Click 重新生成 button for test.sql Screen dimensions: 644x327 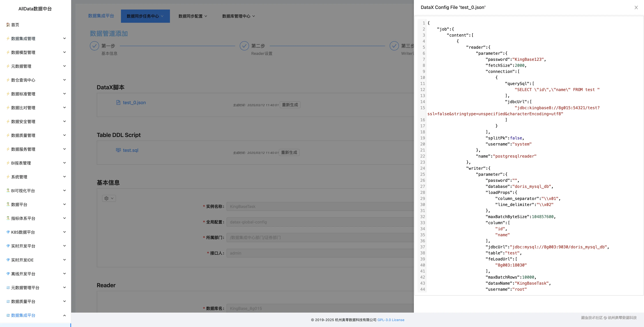289,153
